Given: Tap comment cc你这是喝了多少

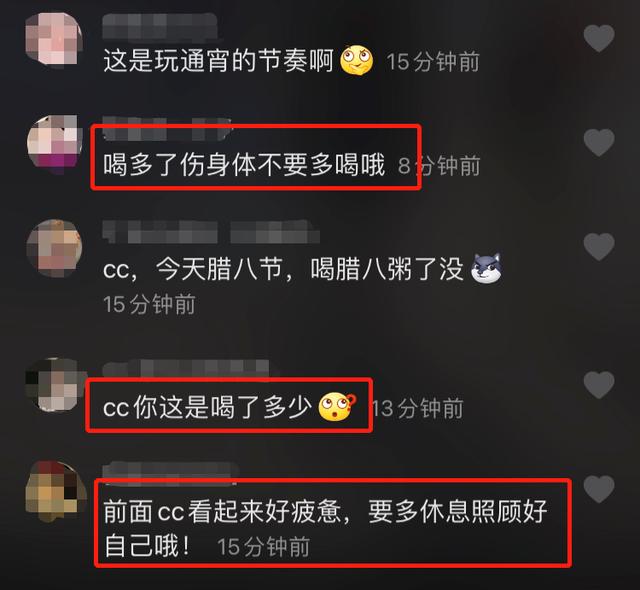Looking at the screenshot, I should point(207,407).
